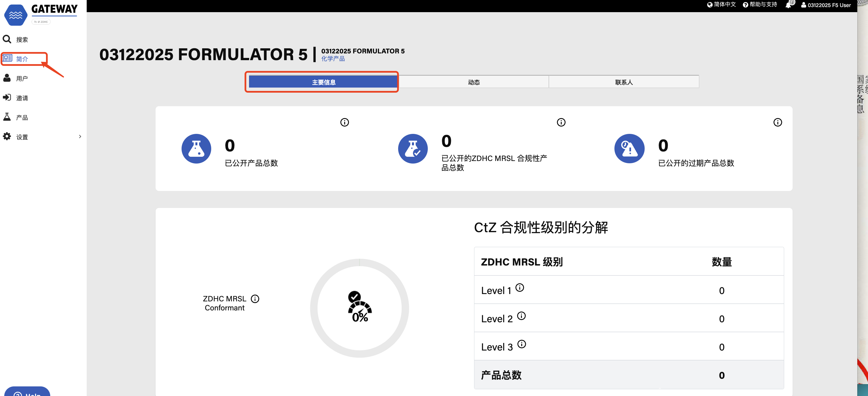Open 用户 menu item
Viewport: 868px width, 396px height.
[22, 79]
